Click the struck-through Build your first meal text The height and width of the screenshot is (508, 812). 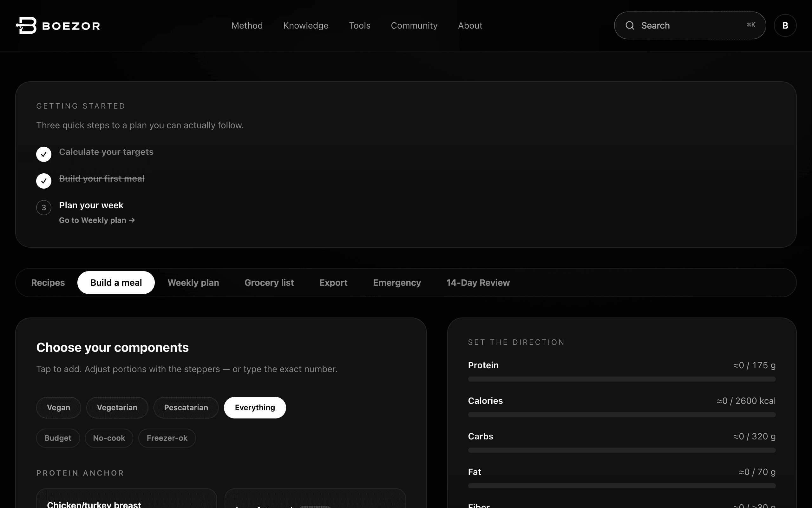(102, 178)
